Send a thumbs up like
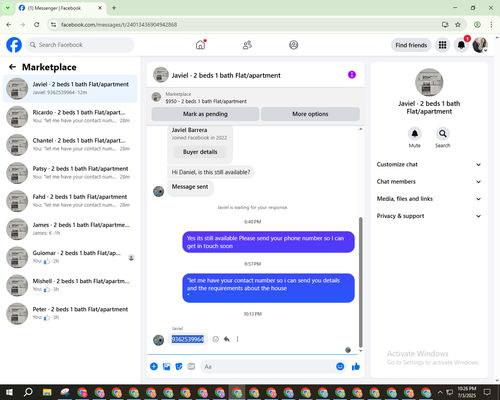The image size is (500, 400). pos(356,367)
